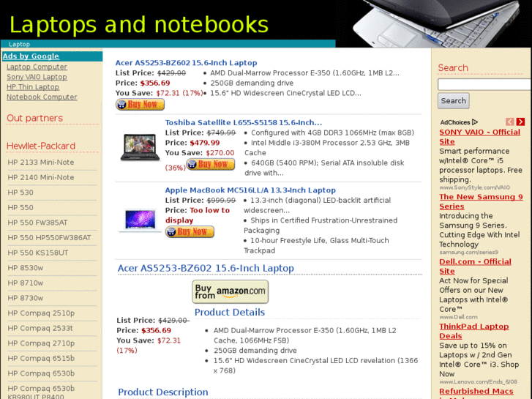Open the Notebook Computer ad link
The image size is (532, 399).
click(x=42, y=97)
